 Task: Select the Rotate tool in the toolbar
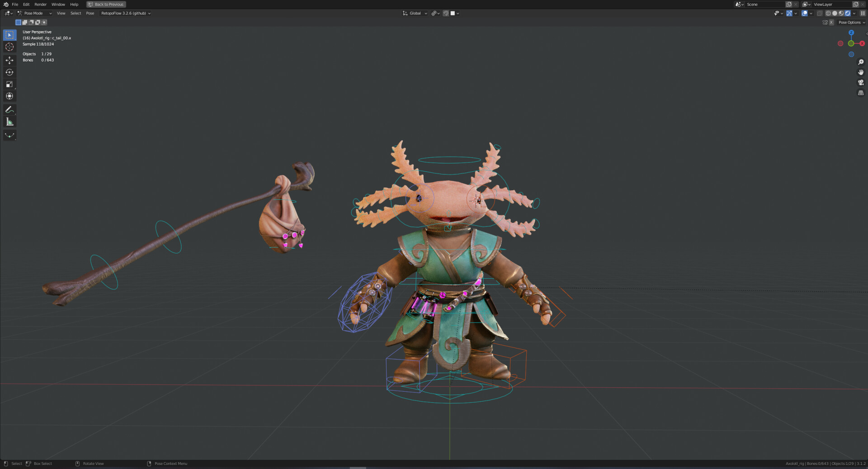(9, 72)
